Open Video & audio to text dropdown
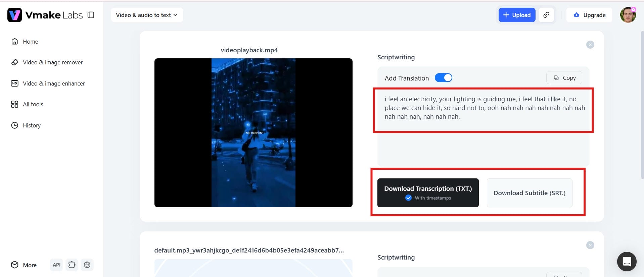 [147, 15]
